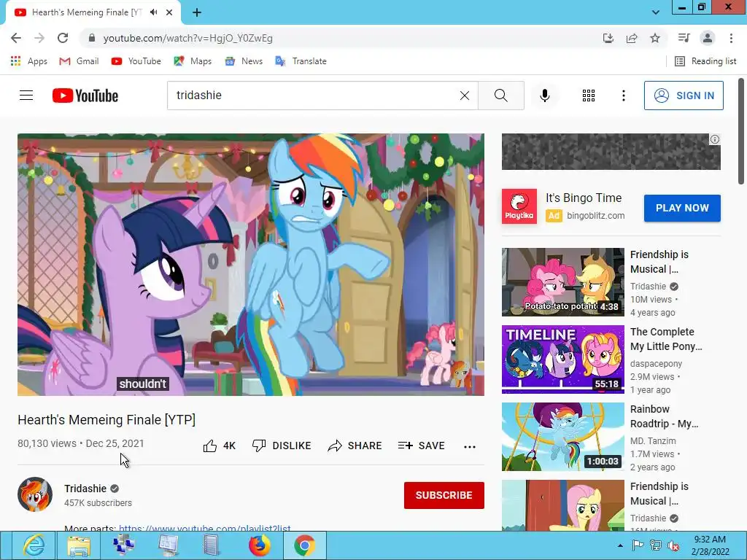Open tab search dropdown chevron
The image size is (747, 560).
click(x=656, y=12)
